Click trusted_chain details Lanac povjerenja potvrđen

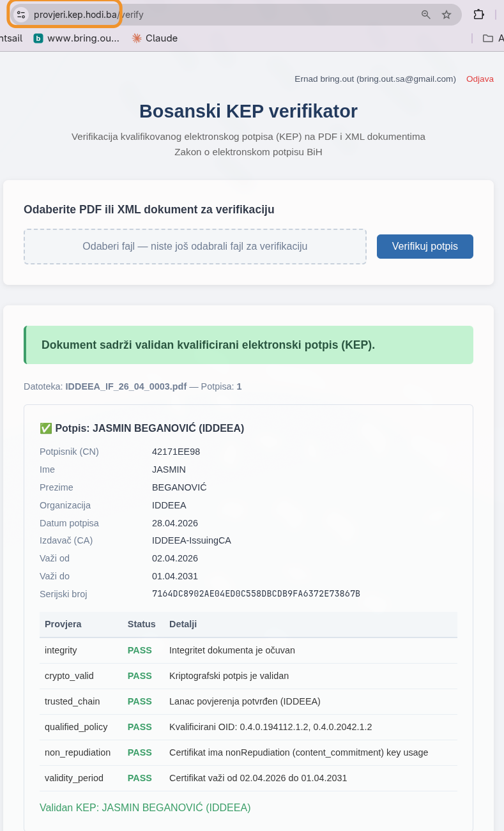point(245,701)
